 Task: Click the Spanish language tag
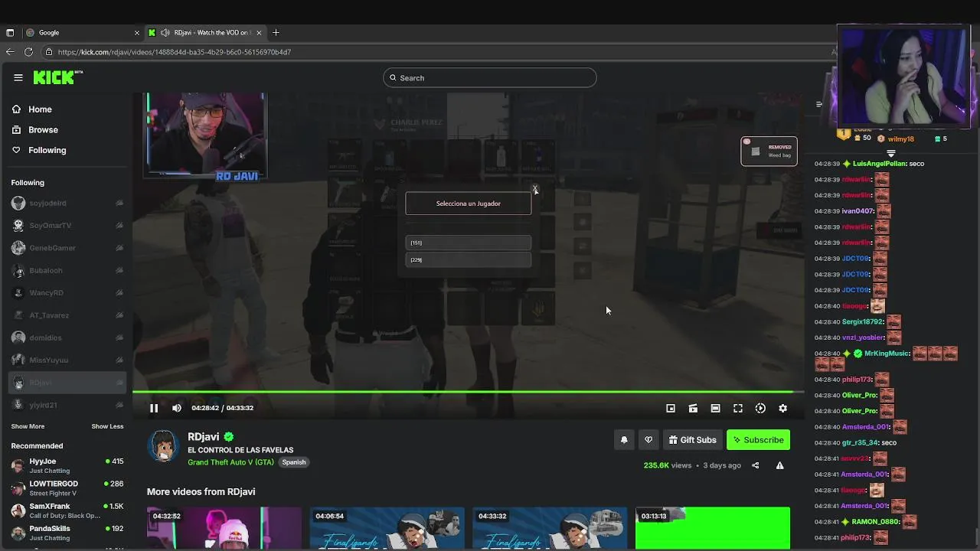pos(294,462)
